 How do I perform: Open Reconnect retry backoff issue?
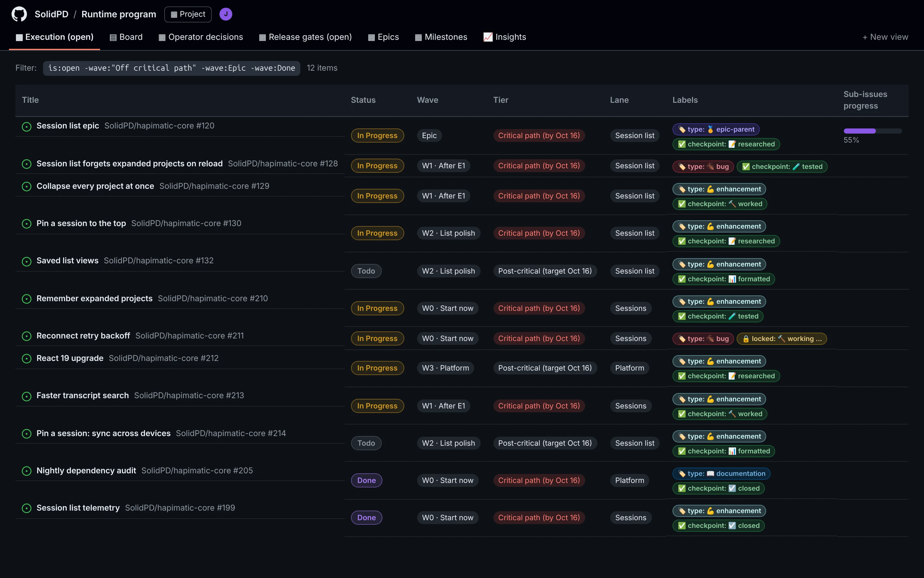click(83, 336)
